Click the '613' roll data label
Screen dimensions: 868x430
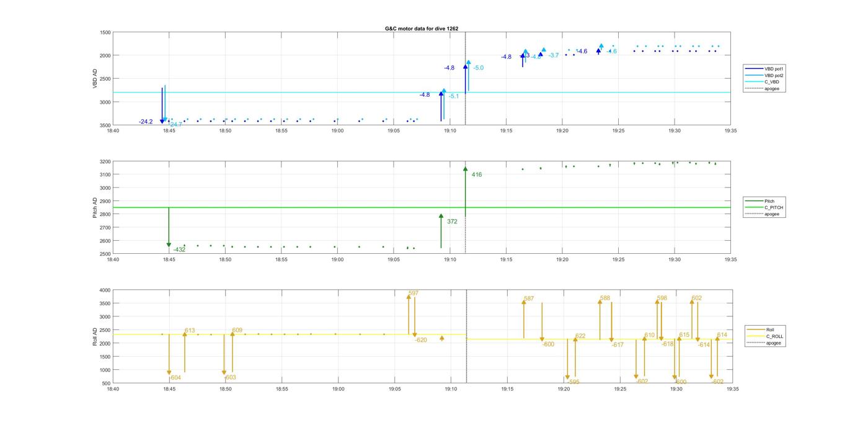190,331
